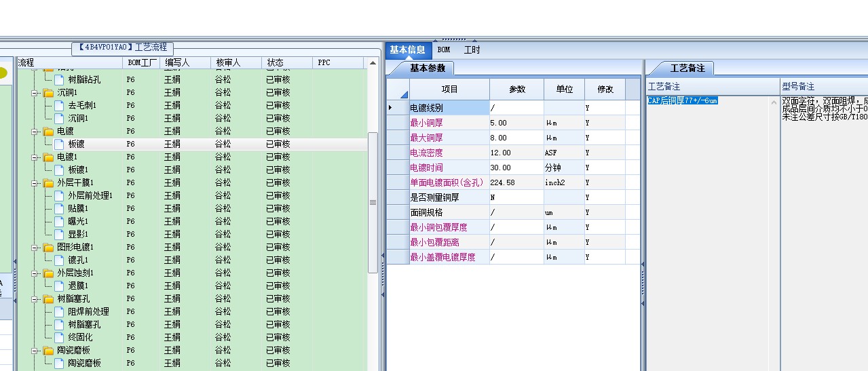Collapse the 沉铜1 tree node
This screenshot has height=371, width=868.
[x=35, y=93]
